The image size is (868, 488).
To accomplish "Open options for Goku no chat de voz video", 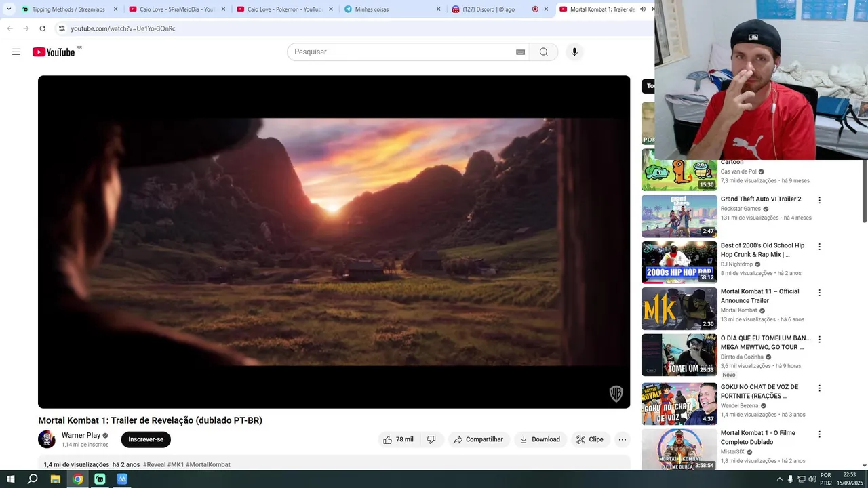I will coord(819,388).
